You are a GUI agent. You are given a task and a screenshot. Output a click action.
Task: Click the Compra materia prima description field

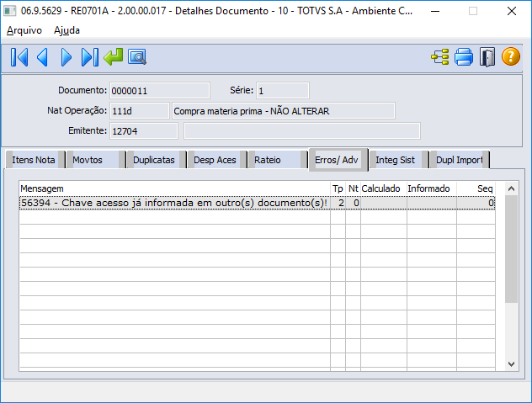click(x=284, y=110)
